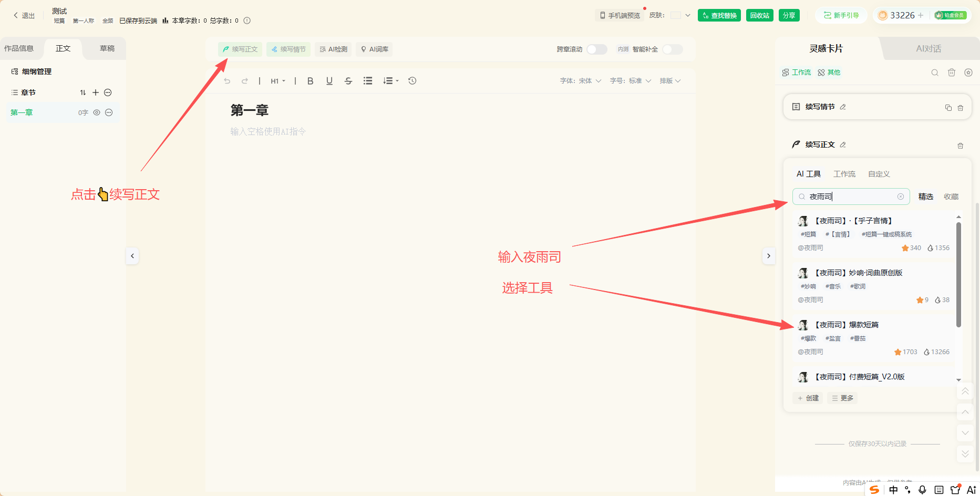
Task: Click the 续写正文 button
Action: pos(240,49)
